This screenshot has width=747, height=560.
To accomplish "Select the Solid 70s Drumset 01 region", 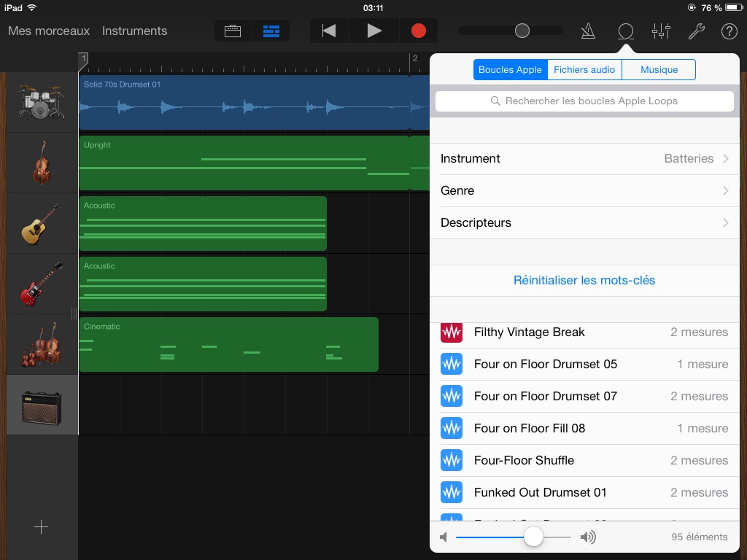I will point(255,102).
